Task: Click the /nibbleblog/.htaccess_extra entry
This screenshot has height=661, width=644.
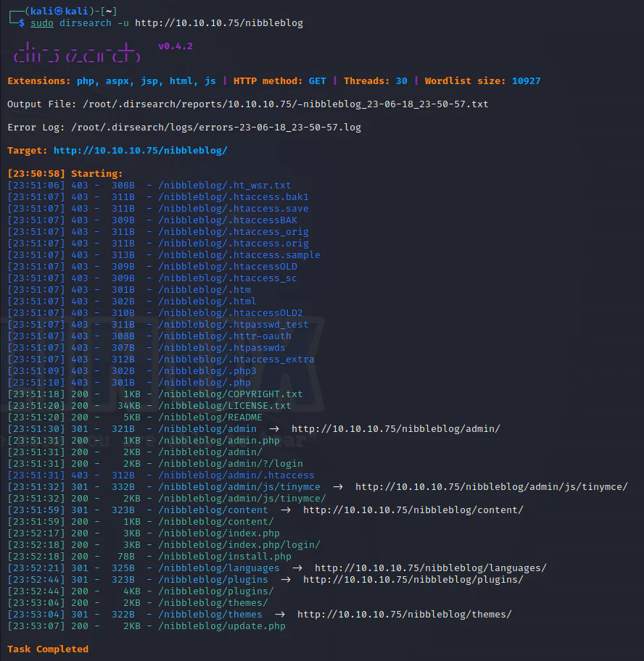Action: 236,359
